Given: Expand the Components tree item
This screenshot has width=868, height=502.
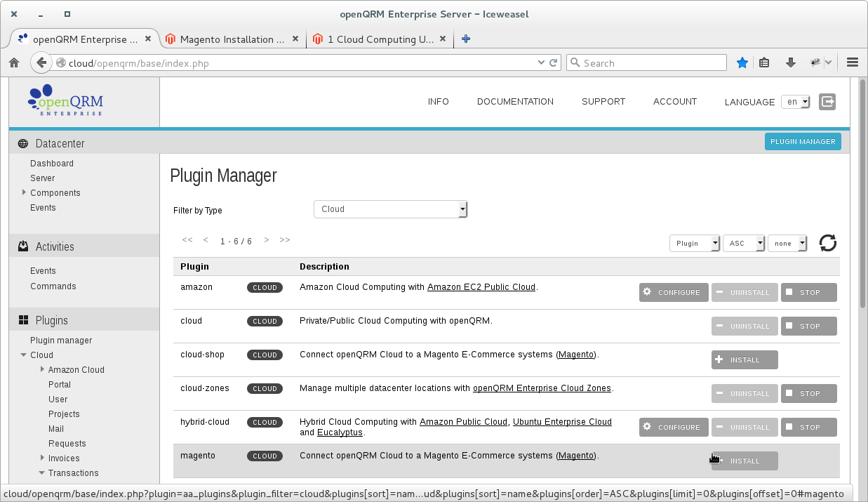Looking at the screenshot, I should (24, 192).
